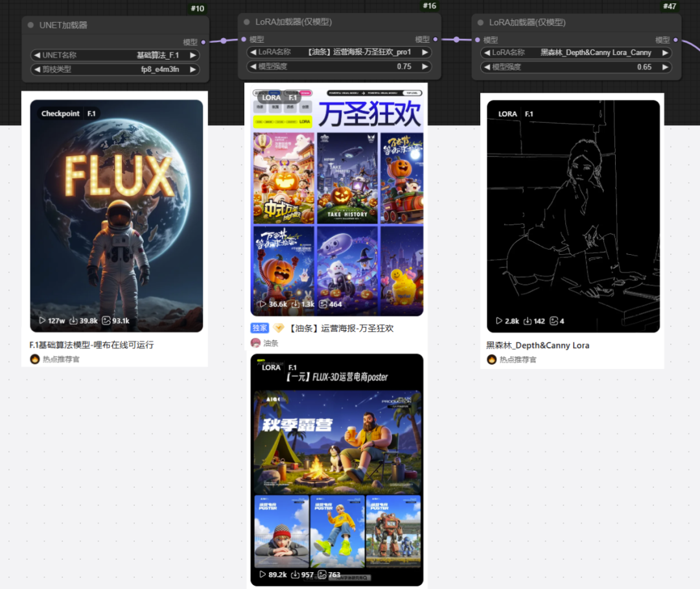The image size is (700, 589).
Task: Open black Canny line-art LoRA thumbnail
Action: [x=573, y=216]
